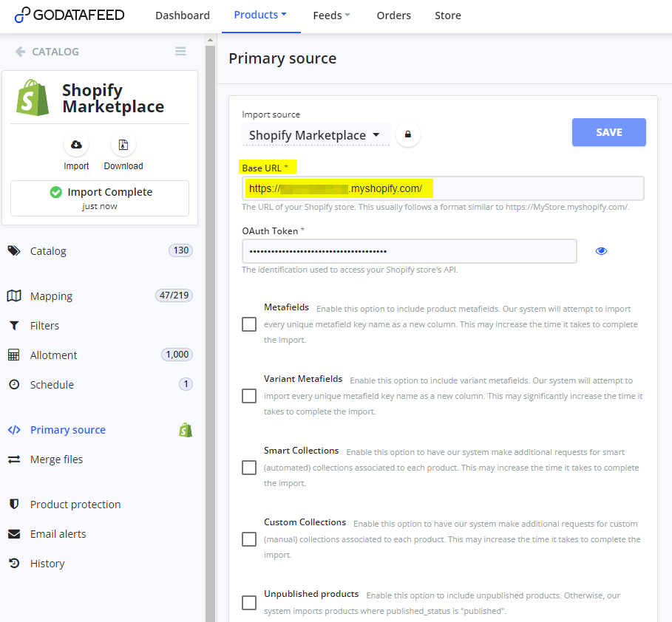The width and height of the screenshot is (672, 622).
Task: Click the Merge files arrows icon
Action: click(14, 459)
